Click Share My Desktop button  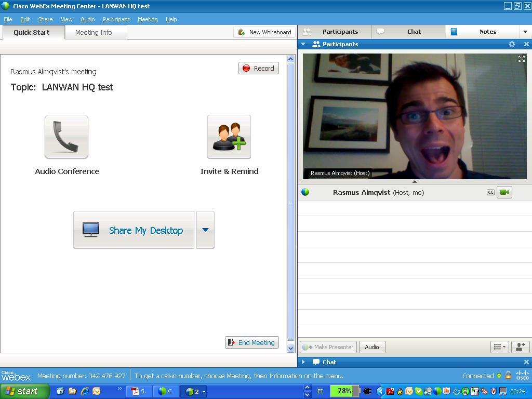point(134,230)
